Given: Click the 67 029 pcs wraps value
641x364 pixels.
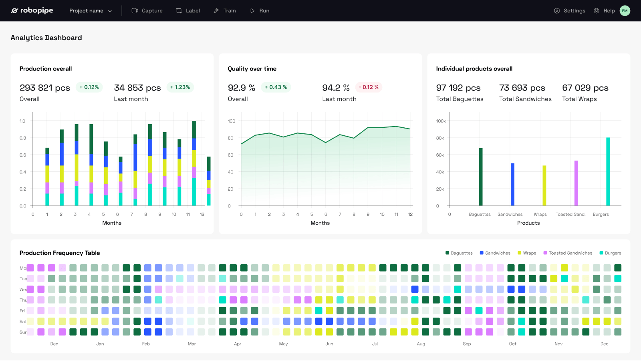Looking at the screenshot, I should coord(585,88).
